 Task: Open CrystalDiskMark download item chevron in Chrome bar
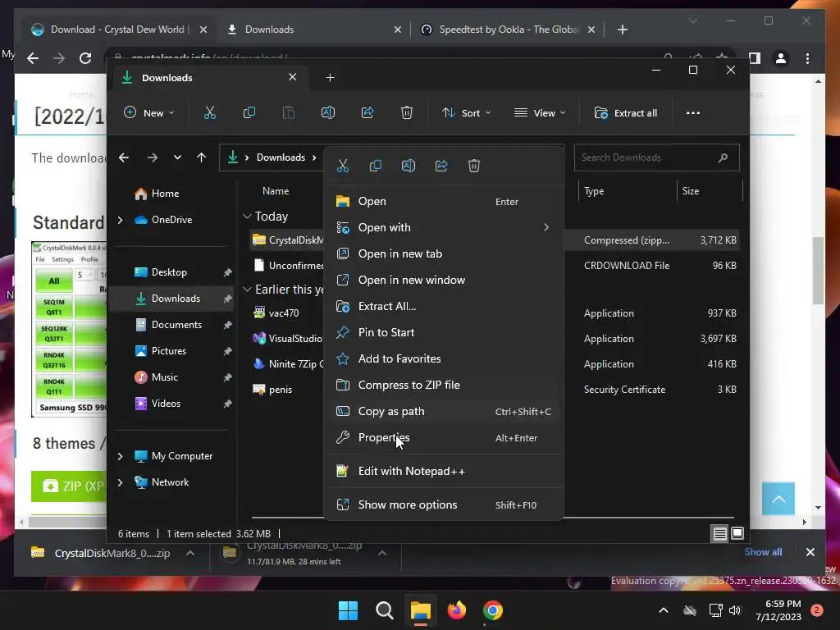190,554
